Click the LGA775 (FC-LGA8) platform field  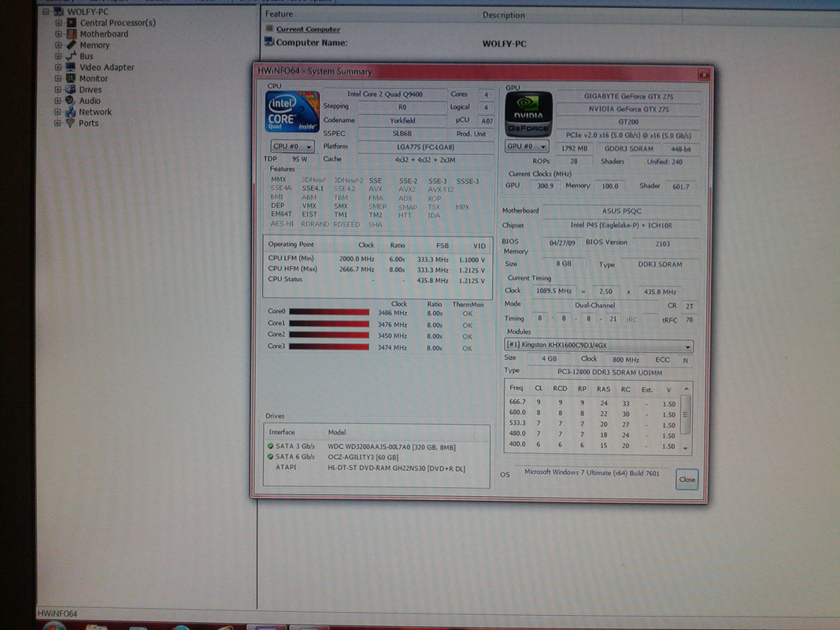425,146
